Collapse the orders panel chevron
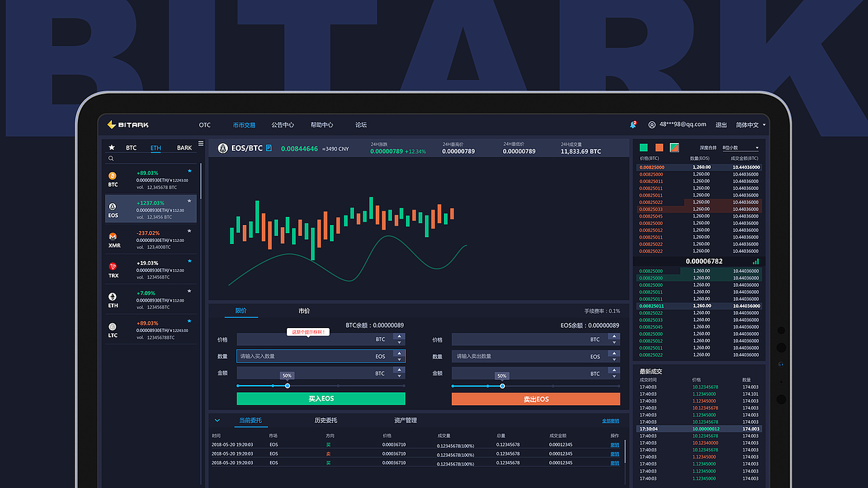Viewport: 868px width, 488px height. pyautogui.click(x=217, y=421)
